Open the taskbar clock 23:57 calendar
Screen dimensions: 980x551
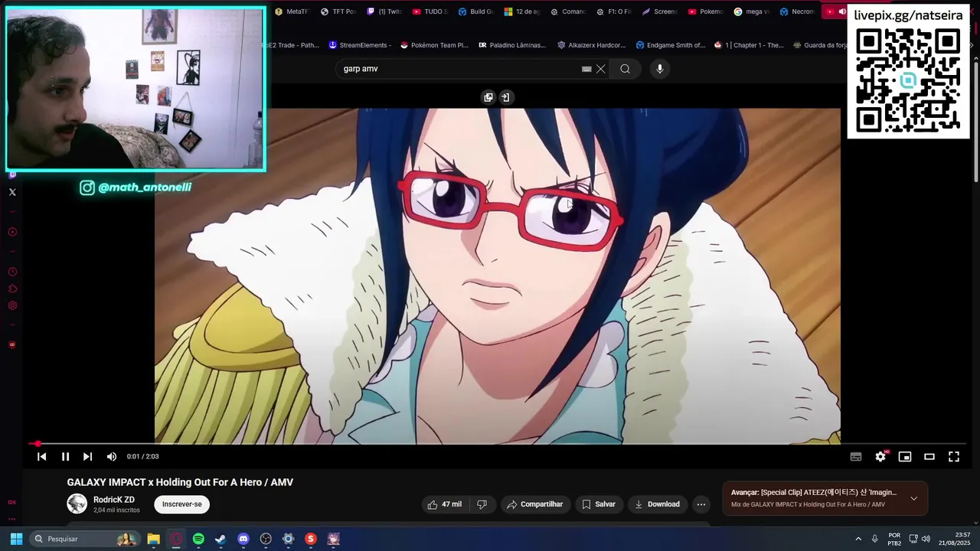[x=955, y=539]
